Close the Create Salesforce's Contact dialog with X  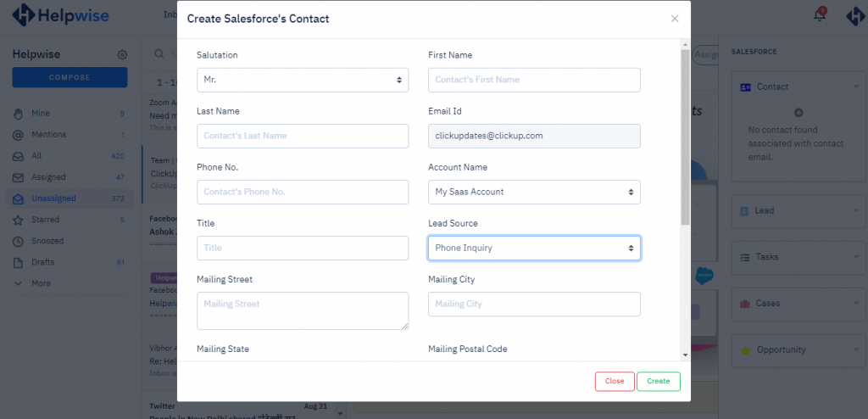[x=675, y=19]
